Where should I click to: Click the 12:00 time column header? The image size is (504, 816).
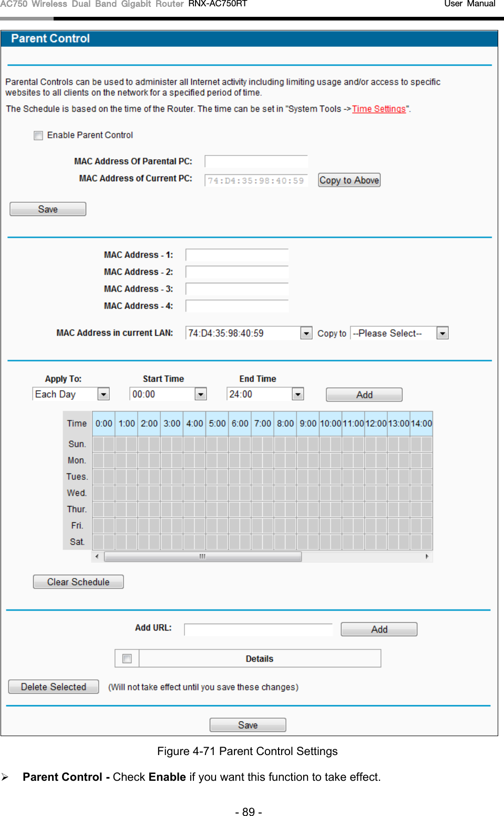pyautogui.click(x=376, y=424)
